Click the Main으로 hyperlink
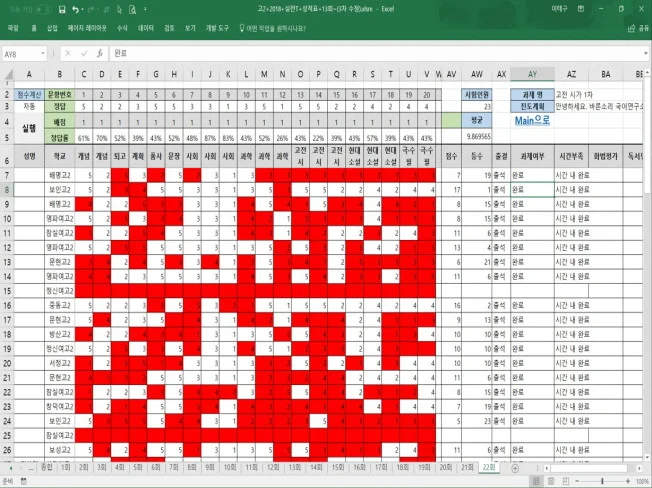Image resolution: width=652 pixels, height=488 pixels. click(533, 121)
